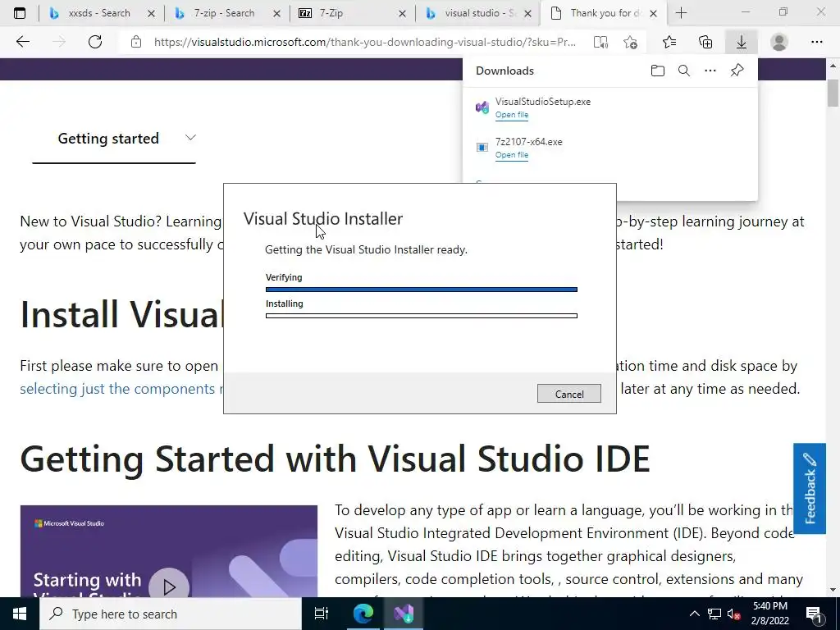The width and height of the screenshot is (840, 630).
Task: Add this page to favorites
Action: point(631,42)
